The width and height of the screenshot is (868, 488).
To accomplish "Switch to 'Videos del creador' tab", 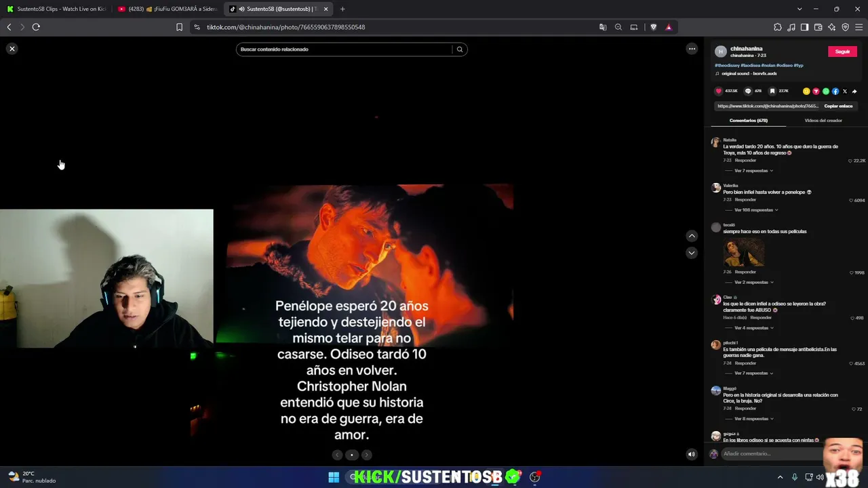I will pyautogui.click(x=823, y=121).
